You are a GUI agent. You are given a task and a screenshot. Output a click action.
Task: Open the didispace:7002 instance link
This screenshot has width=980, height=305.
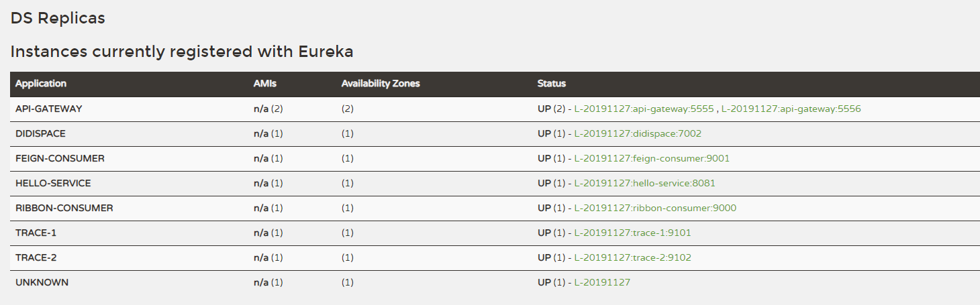[638, 133]
